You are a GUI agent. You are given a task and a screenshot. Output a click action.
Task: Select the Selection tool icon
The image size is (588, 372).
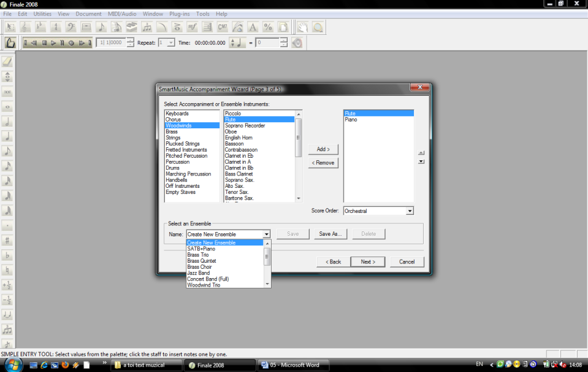10,27
